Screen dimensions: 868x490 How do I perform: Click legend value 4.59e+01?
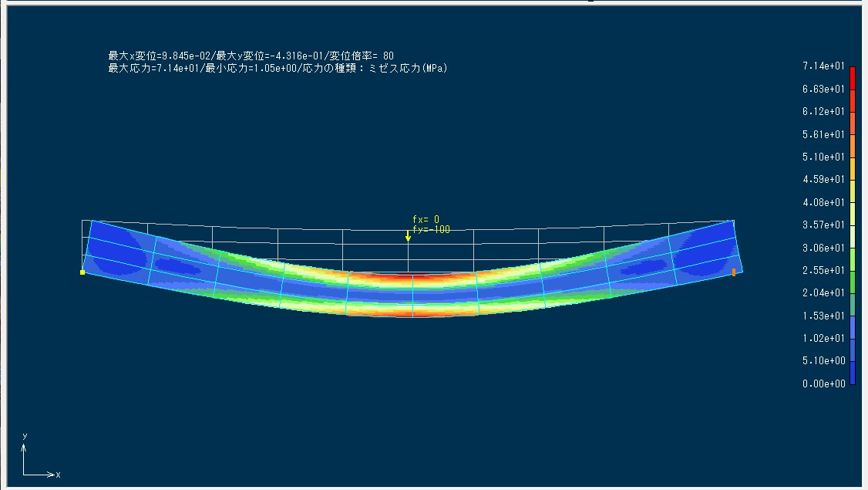coord(824,179)
